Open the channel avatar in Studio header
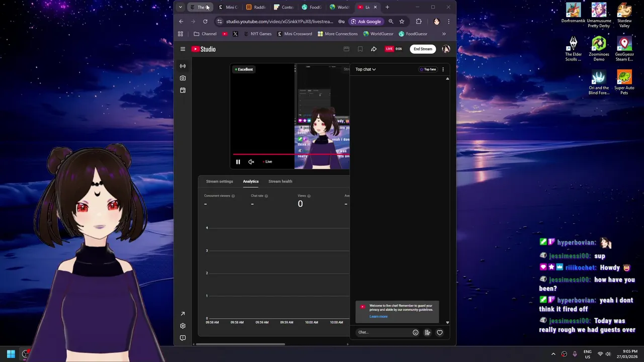This screenshot has height=362, width=644. [x=446, y=49]
